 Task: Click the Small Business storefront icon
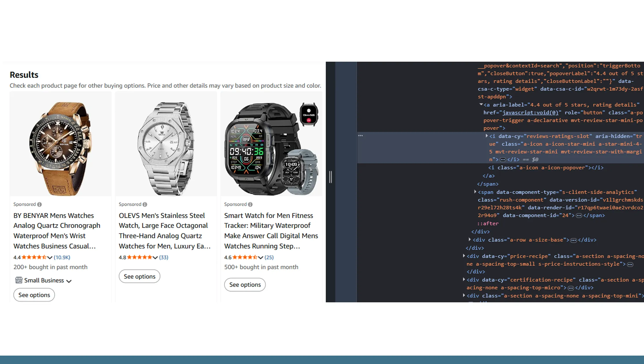pos(19,280)
